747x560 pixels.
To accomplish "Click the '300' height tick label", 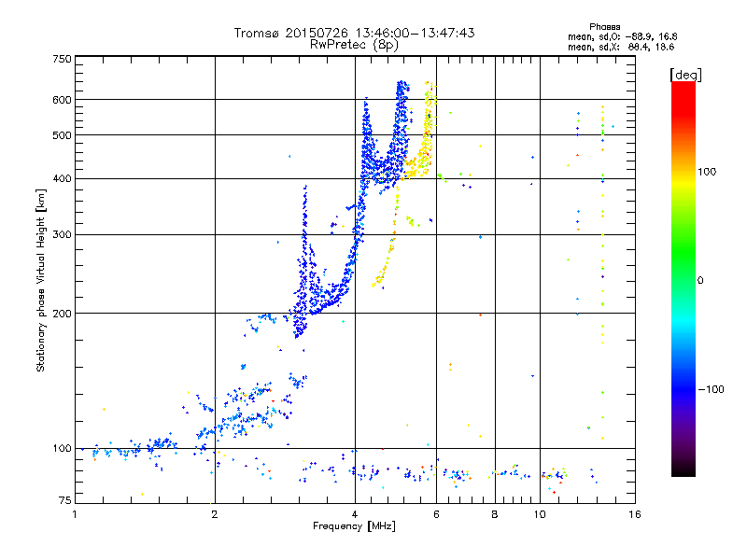I will coord(62,235).
